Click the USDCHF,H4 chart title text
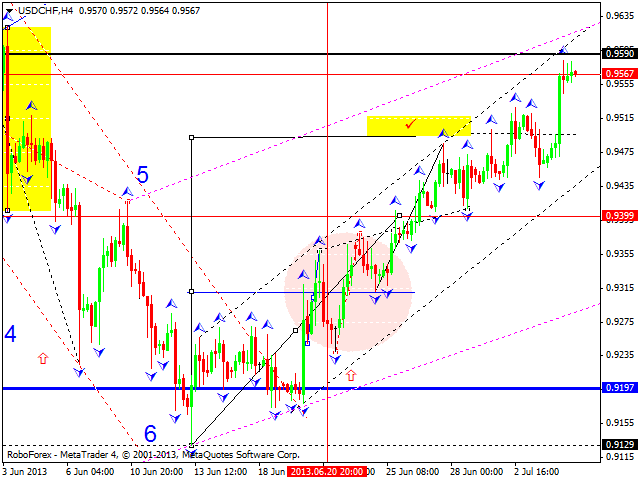The image size is (640, 480). click(x=44, y=9)
